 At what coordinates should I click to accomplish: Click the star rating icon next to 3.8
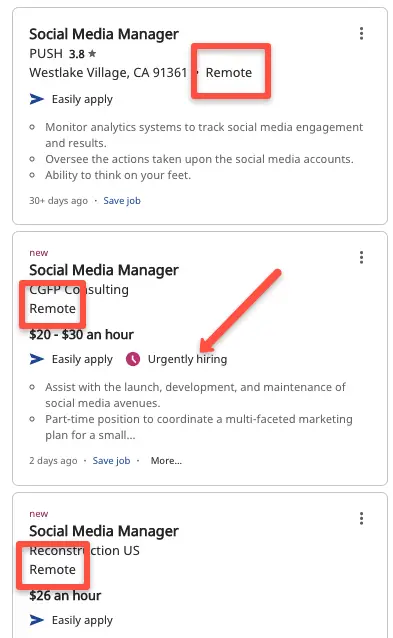[x=92, y=53]
